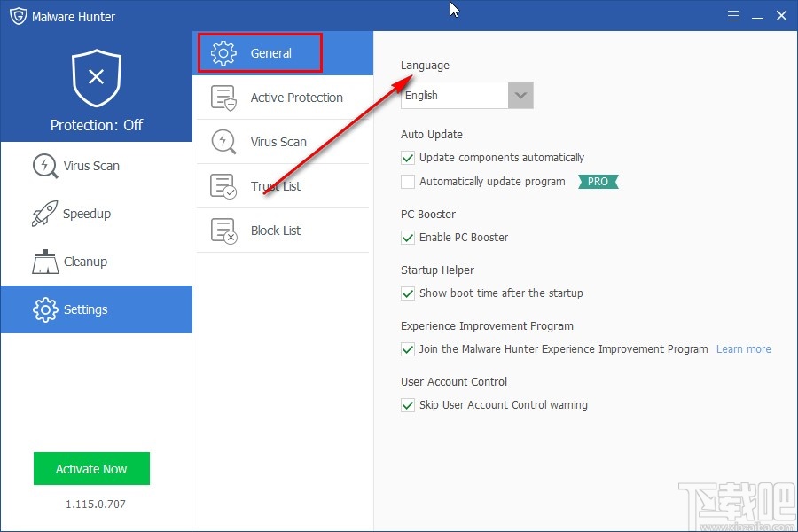Uncheck Skip User Account Control warning
This screenshot has width=798, height=532.
pyautogui.click(x=408, y=405)
